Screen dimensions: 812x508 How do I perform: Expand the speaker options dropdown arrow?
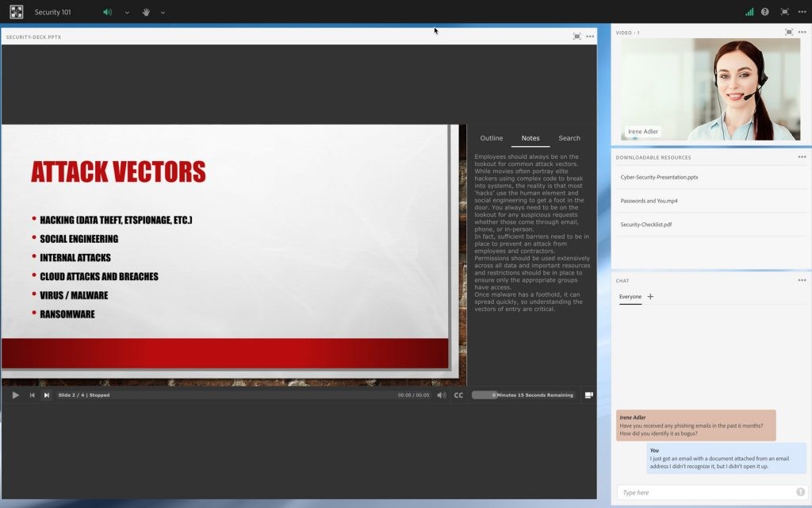tap(127, 13)
